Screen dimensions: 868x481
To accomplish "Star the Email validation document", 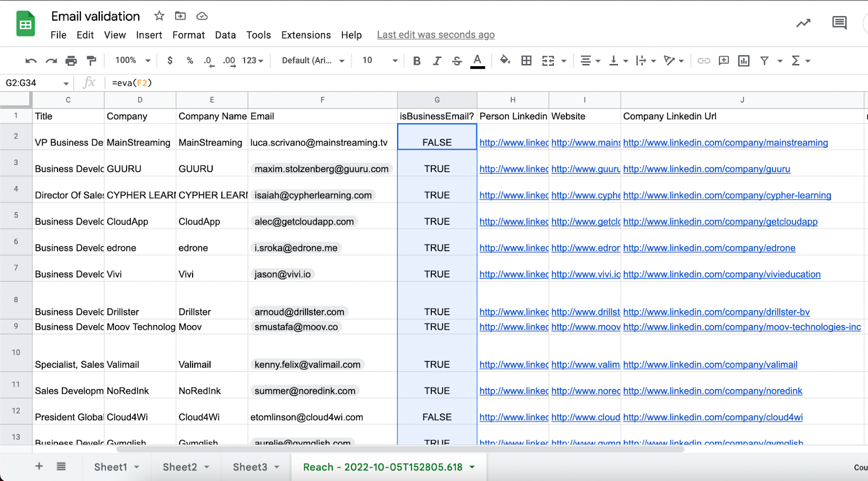I will tap(159, 16).
